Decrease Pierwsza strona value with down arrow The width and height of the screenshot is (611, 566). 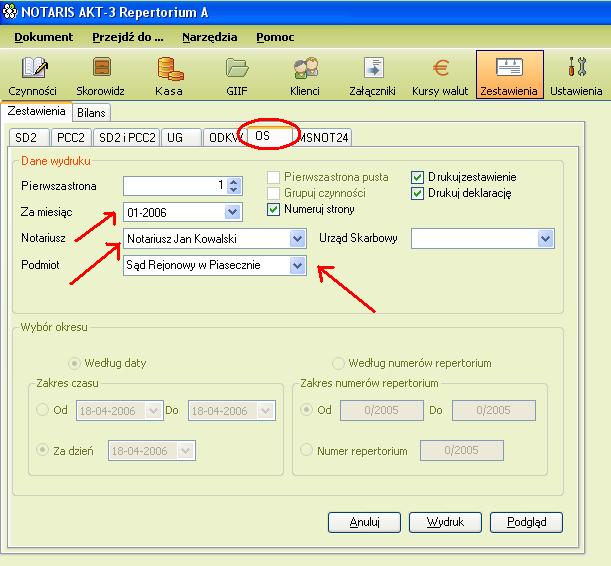pos(233,190)
